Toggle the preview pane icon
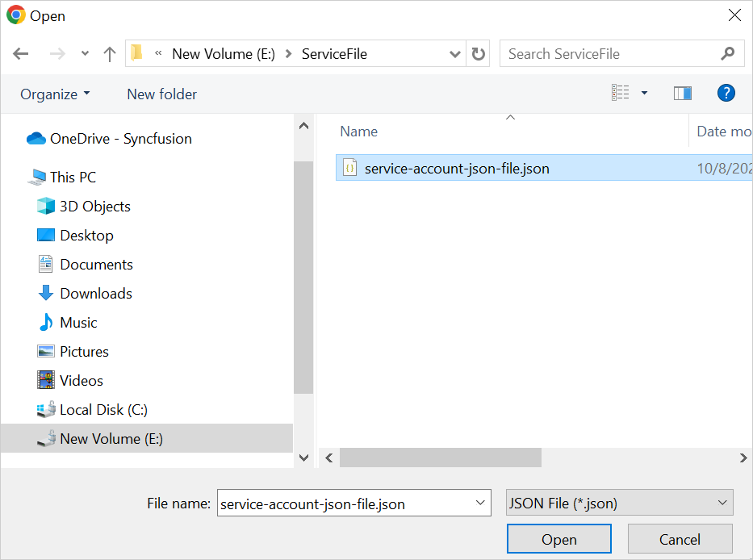The image size is (753, 560). coord(683,94)
